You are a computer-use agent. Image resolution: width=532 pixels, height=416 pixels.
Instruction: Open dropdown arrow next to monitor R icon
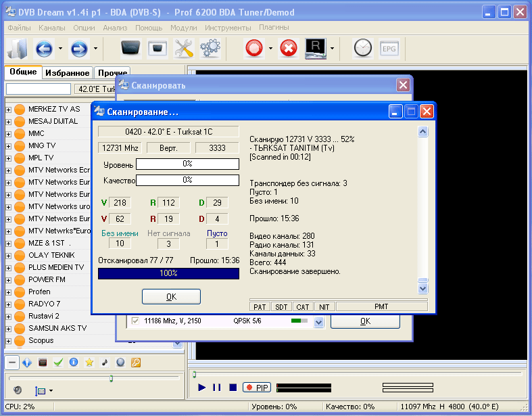(x=332, y=49)
